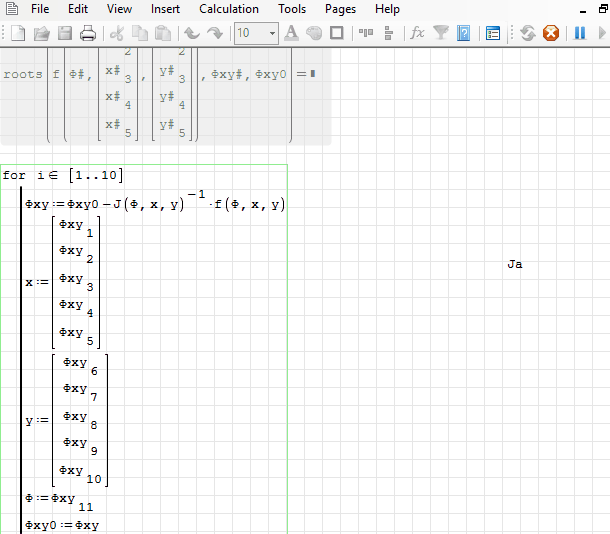Click the Open file folder icon

pyautogui.click(x=41, y=33)
